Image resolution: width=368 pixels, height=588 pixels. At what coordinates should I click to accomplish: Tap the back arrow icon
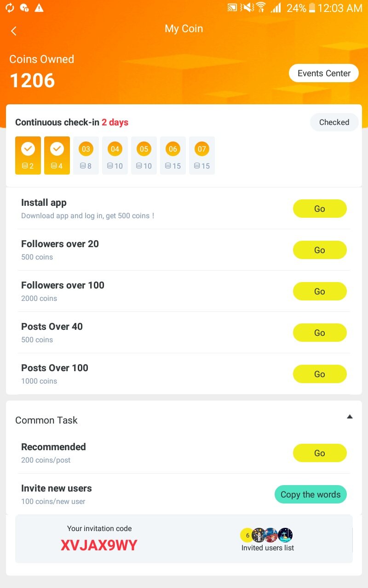[14, 31]
